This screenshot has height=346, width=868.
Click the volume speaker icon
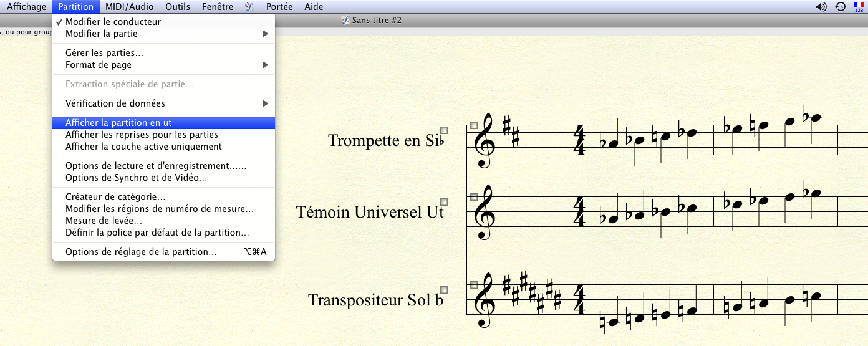[821, 7]
